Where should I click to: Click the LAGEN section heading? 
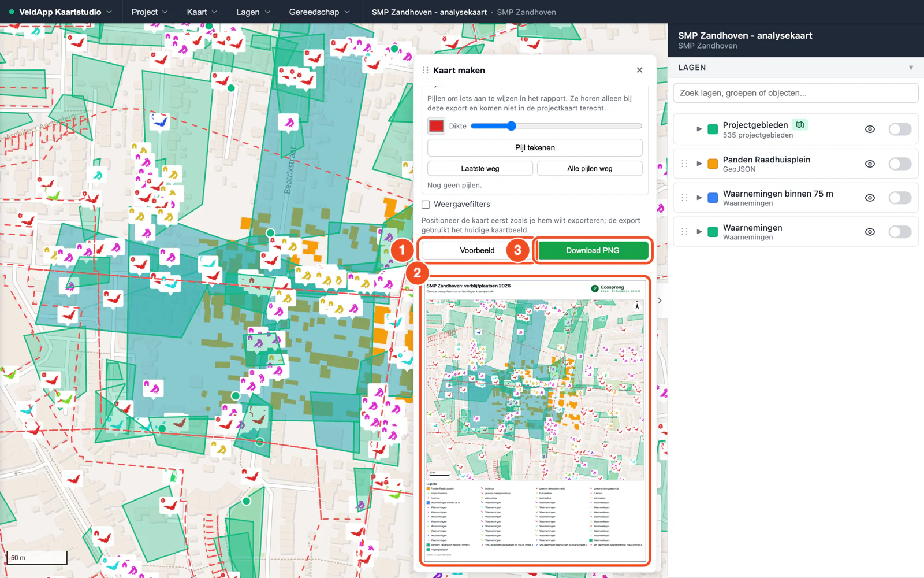pyautogui.click(x=692, y=68)
